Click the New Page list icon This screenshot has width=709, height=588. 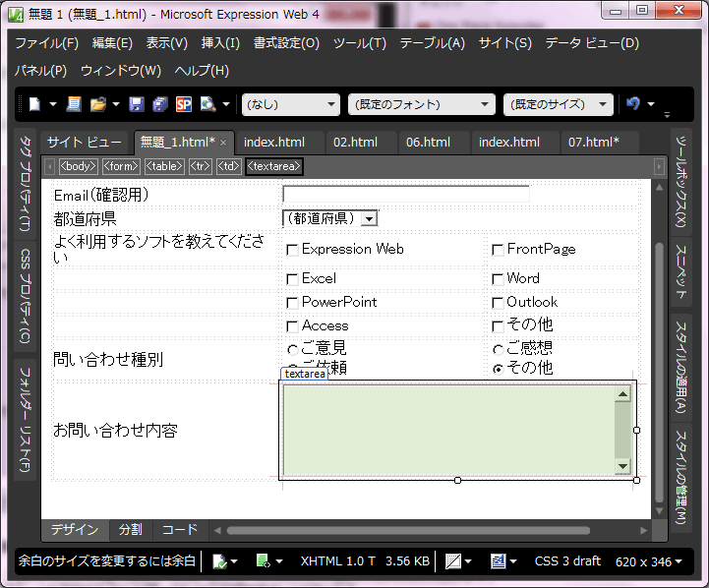coord(74,104)
